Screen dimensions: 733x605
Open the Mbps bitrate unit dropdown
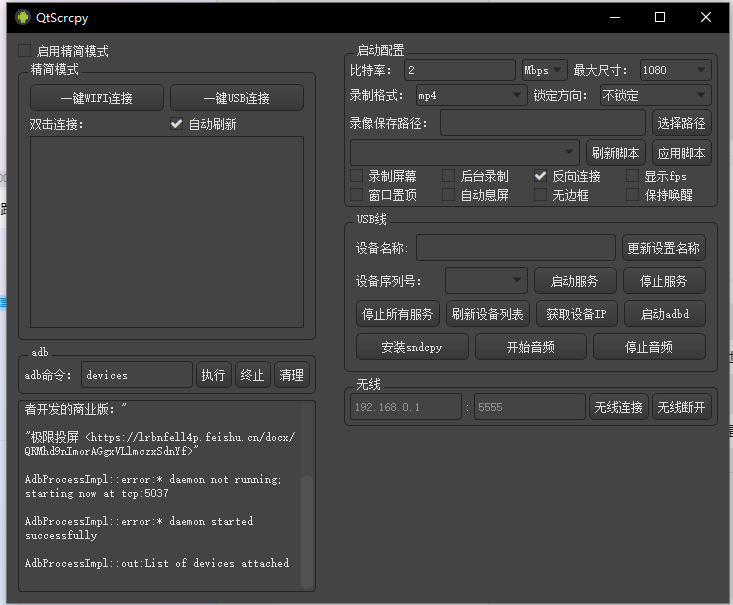click(x=544, y=70)
